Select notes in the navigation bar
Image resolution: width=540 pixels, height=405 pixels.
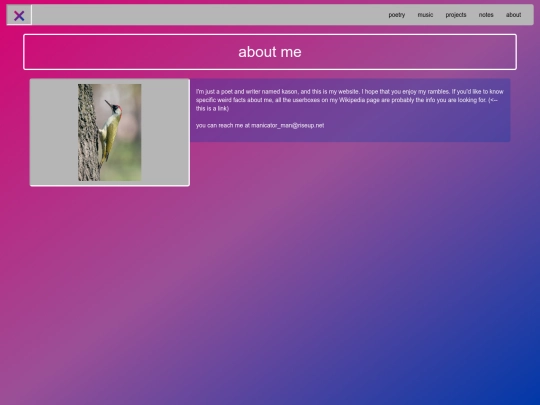486,15
